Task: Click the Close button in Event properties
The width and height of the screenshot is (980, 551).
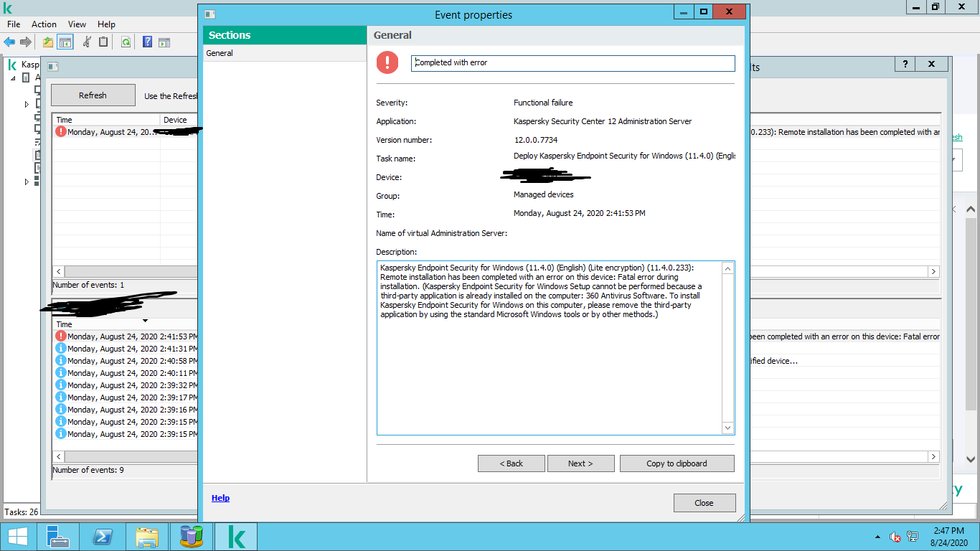Action: 705,503
